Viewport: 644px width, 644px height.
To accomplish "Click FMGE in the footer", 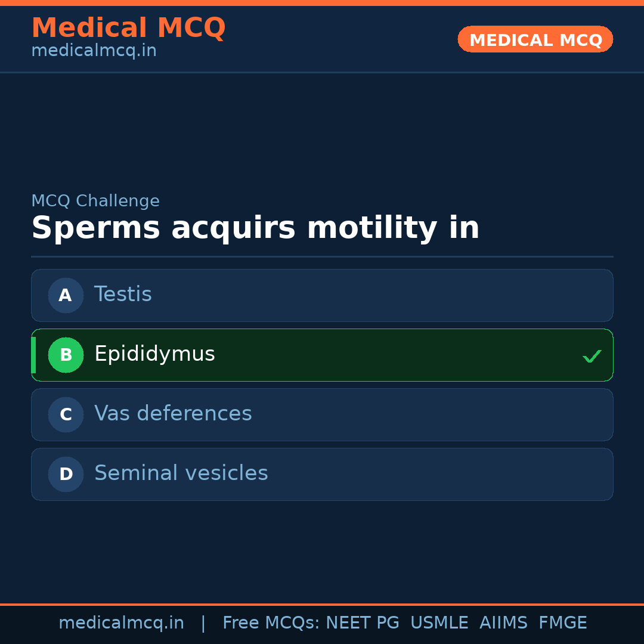I will click(562, 623).
